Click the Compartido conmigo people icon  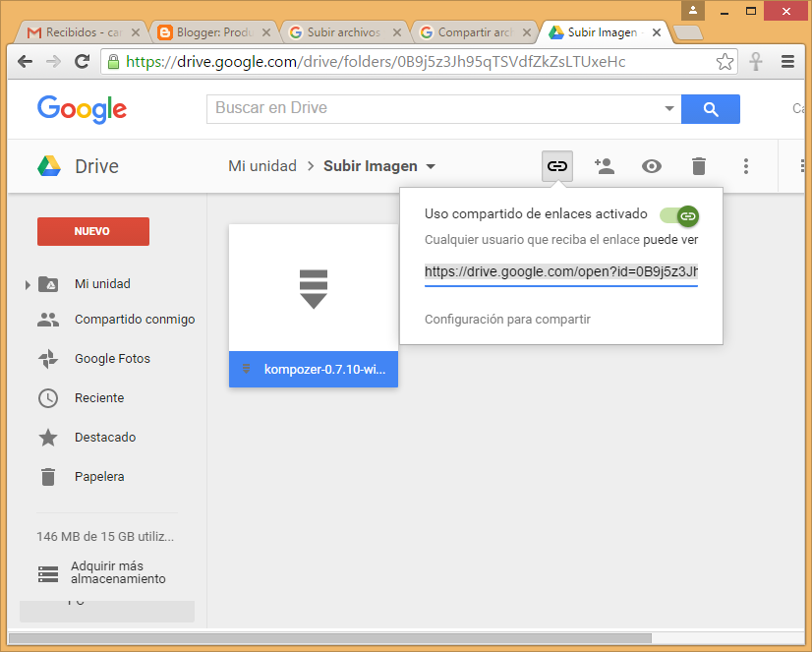tap(48, 320)
